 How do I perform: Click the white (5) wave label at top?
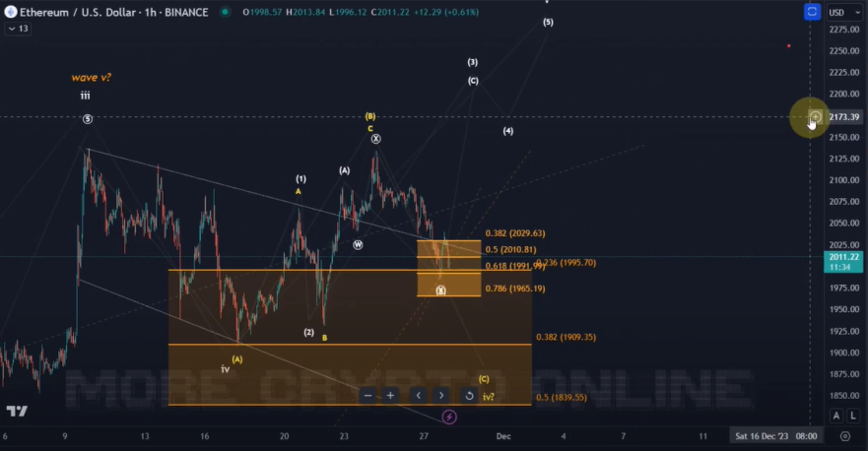point(548,22)
